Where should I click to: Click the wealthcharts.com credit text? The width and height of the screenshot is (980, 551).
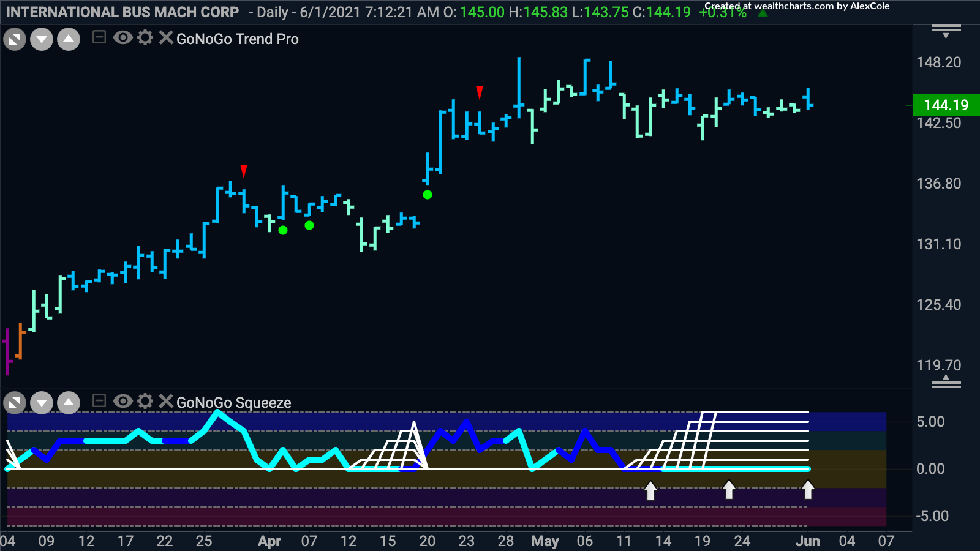pos(796,6)
